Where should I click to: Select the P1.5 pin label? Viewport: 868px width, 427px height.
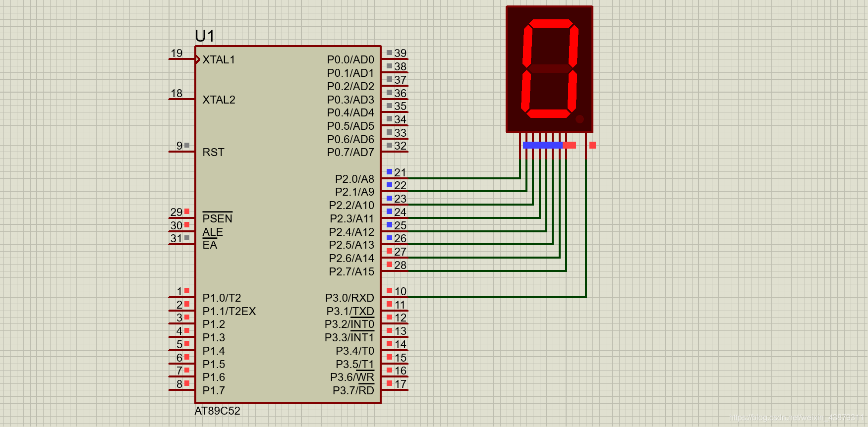(x=214, y=364)
